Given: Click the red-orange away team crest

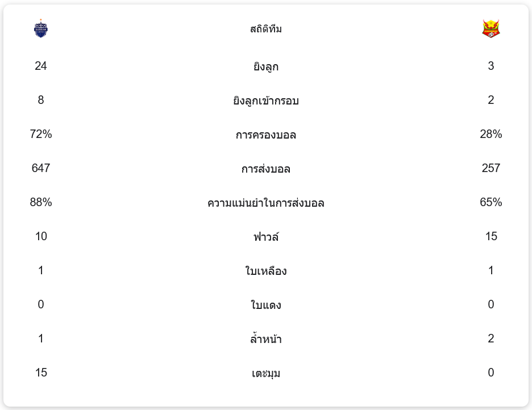Looking at the screenshot, I should [491, 28].
